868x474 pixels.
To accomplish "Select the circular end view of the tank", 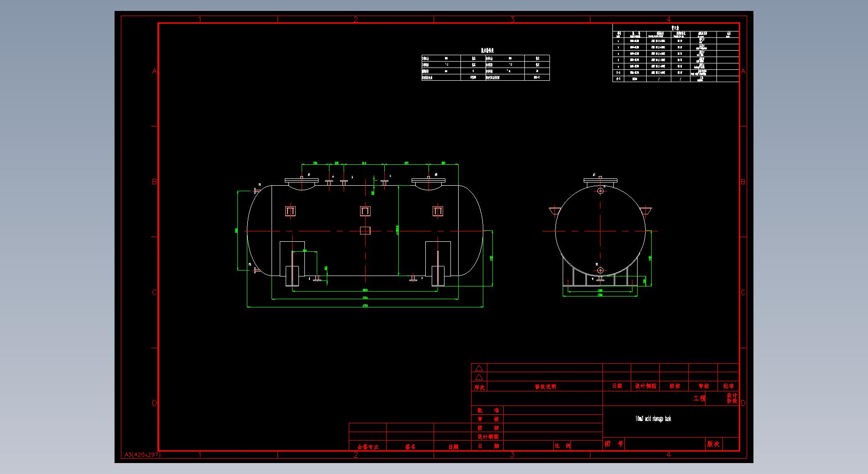I will (600, 231).
